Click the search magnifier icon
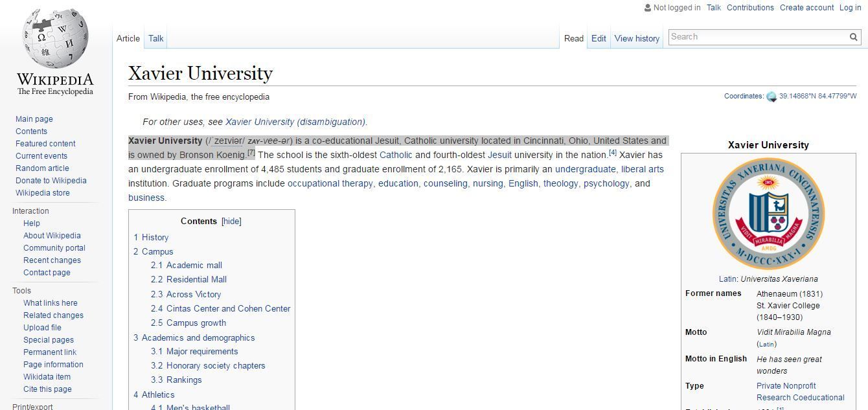The height and width of the screenshot is (410, 868). click(854, 37)
